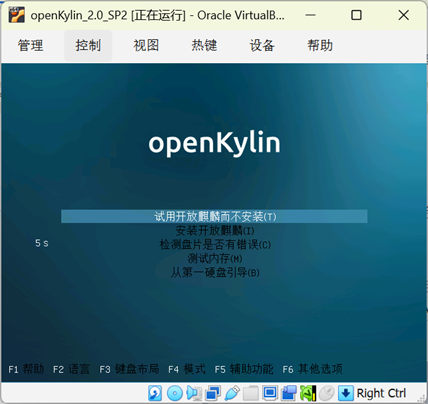Select 试用开放麒麟而不安装(T) boot option
The width and height of the screenshot is (428, 404).
(214, 216)
